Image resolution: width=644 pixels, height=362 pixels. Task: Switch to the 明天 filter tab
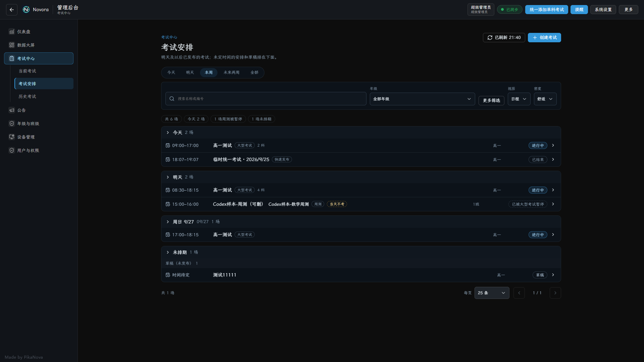pos(190,72)
